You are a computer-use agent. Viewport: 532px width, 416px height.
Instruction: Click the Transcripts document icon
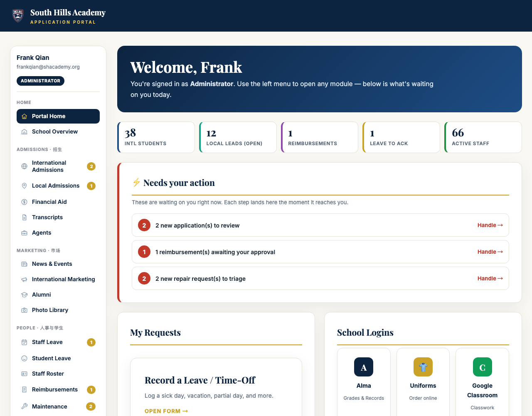pyautogui.click(x=24, y=218)
